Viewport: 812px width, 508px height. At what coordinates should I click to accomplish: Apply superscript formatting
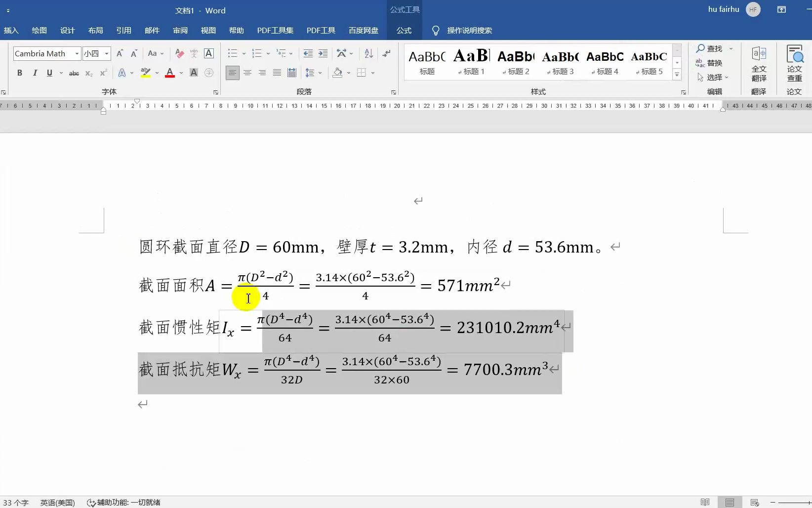point(103,73)
